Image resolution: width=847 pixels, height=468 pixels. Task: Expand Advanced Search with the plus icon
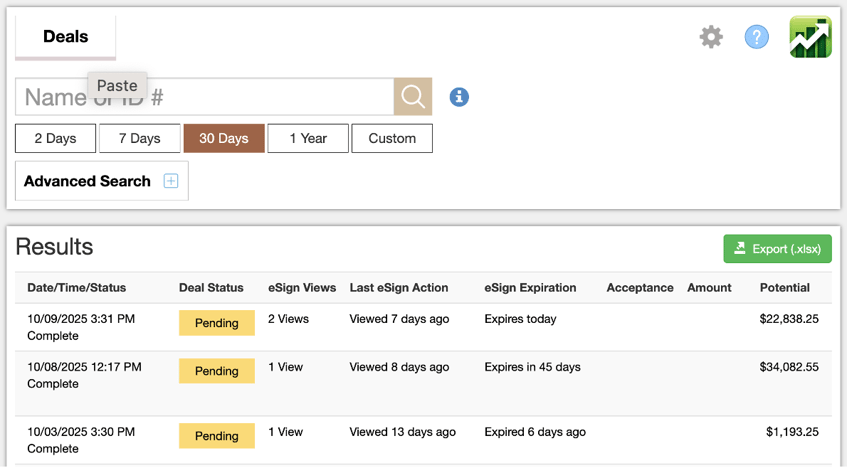[171, 181]
